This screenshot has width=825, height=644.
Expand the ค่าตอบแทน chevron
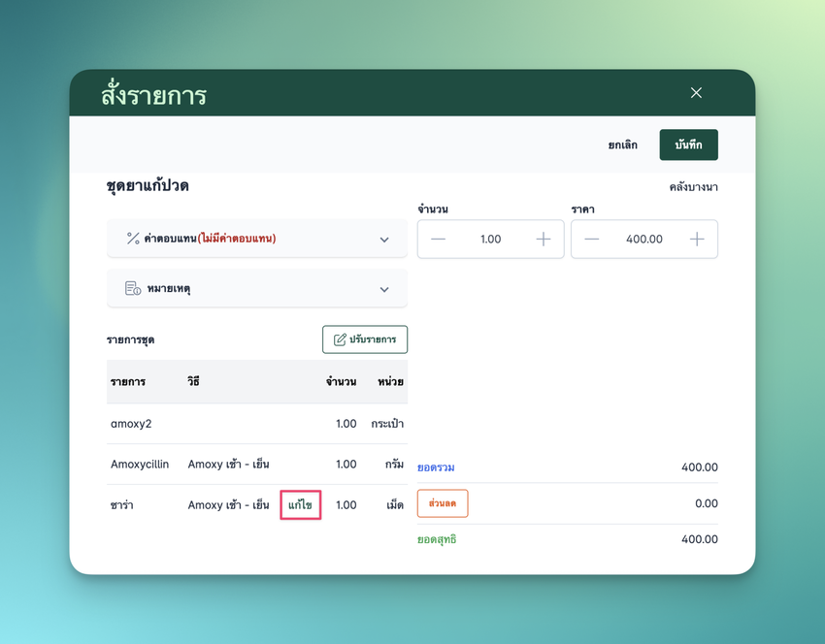384,240
